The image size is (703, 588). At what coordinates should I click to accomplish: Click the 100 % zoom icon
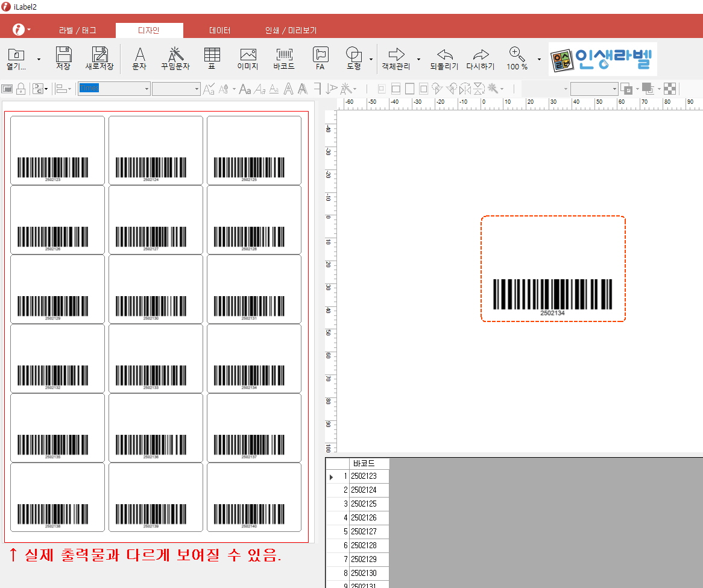517,59
